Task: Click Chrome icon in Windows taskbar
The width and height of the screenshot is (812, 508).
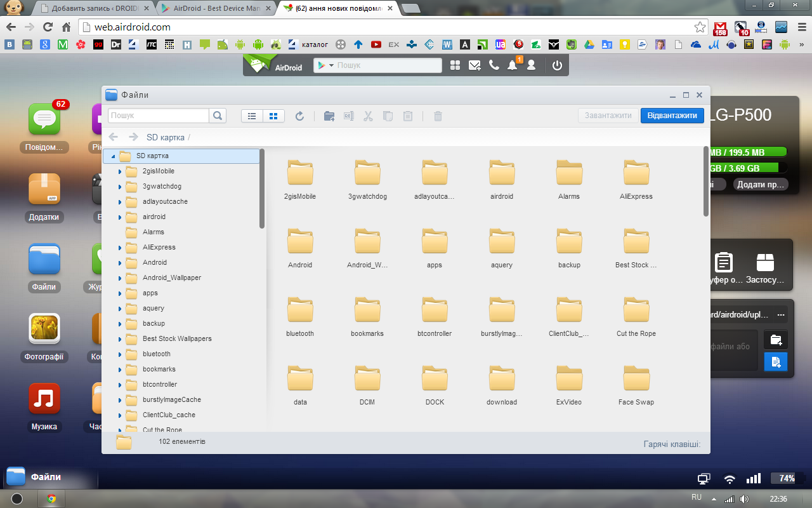Action: click(x=51, y=498)
